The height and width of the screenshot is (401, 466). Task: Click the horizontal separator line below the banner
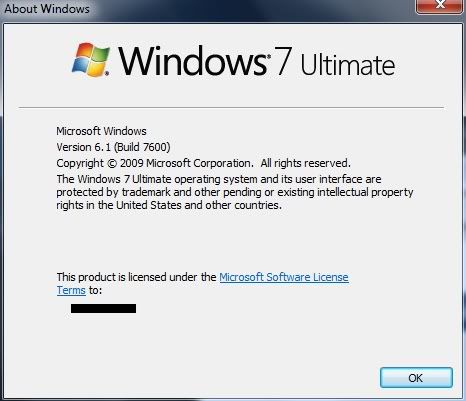(231, 108)
